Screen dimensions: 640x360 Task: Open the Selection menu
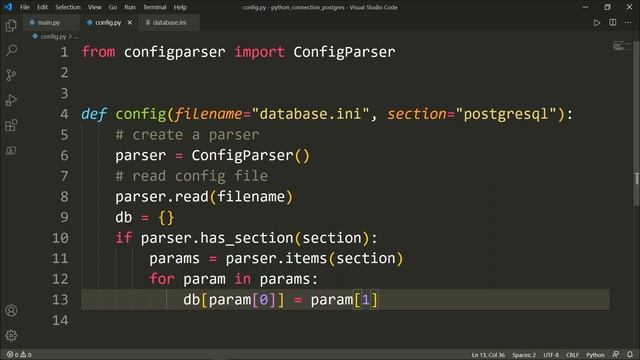point(68,7)
